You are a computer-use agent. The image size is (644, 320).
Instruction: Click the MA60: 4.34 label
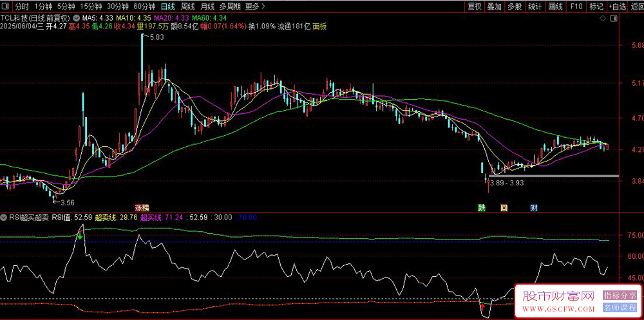[209, 18]
